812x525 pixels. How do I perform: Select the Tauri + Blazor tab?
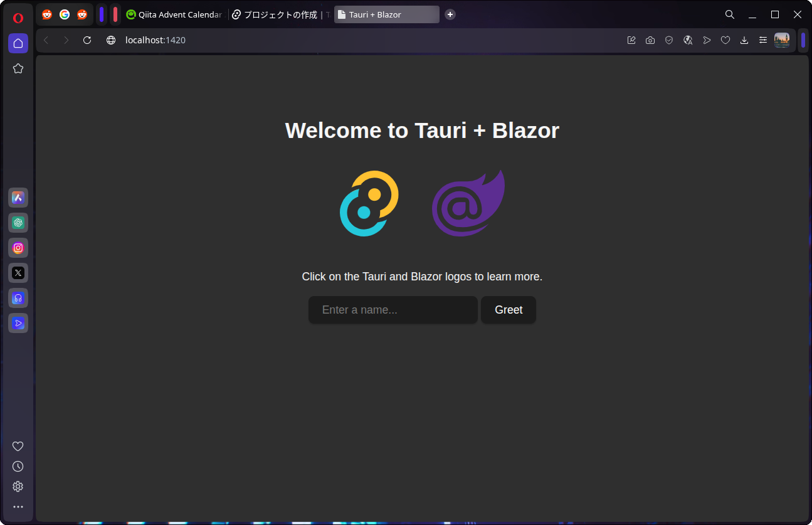[x=387, y=14]
